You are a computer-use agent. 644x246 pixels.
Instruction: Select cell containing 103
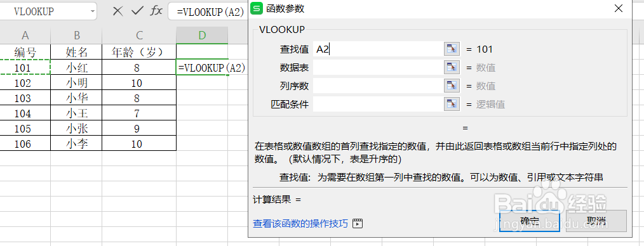(25, 98)
